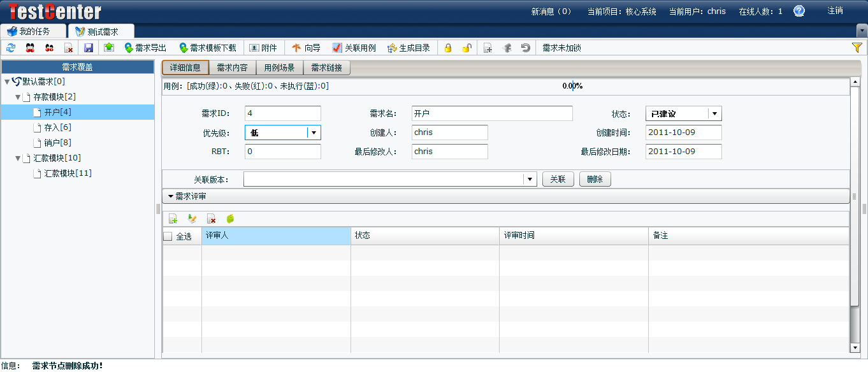Switch to the 我的任务 tab

coord(34,30)
